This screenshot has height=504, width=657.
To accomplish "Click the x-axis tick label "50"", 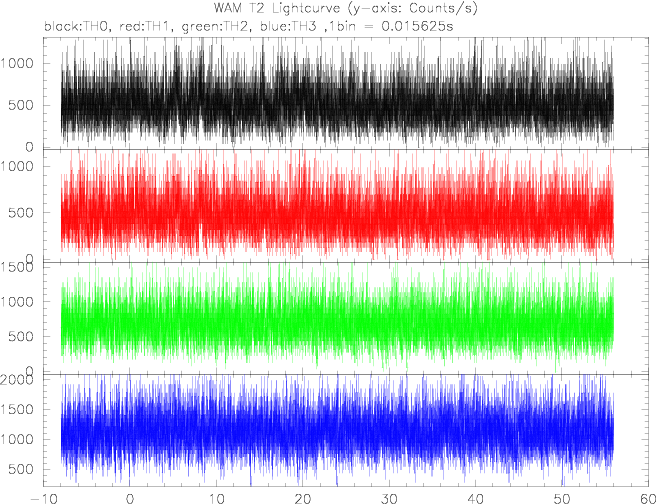I will 562,499.
